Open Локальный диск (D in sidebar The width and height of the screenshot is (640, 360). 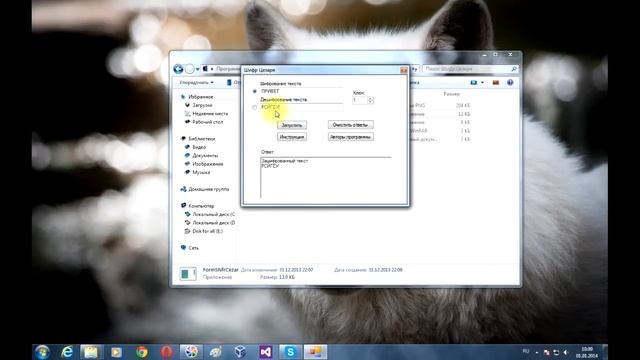(x=213, y=223)
